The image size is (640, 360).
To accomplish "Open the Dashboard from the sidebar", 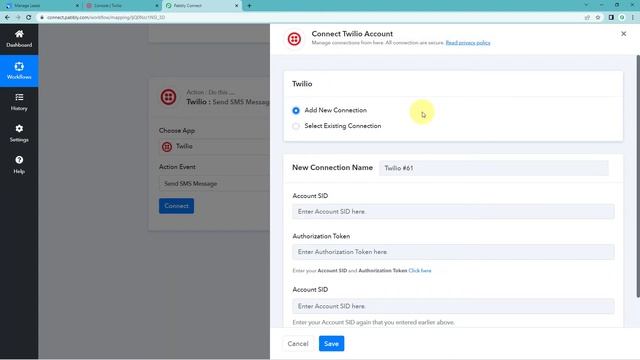I will (x=19, y=39).
